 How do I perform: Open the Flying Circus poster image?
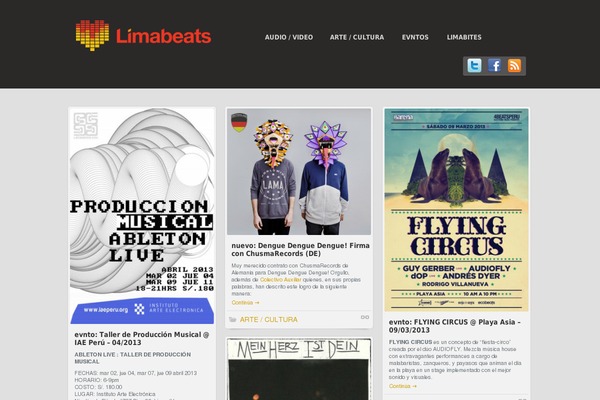coord(457,210)
